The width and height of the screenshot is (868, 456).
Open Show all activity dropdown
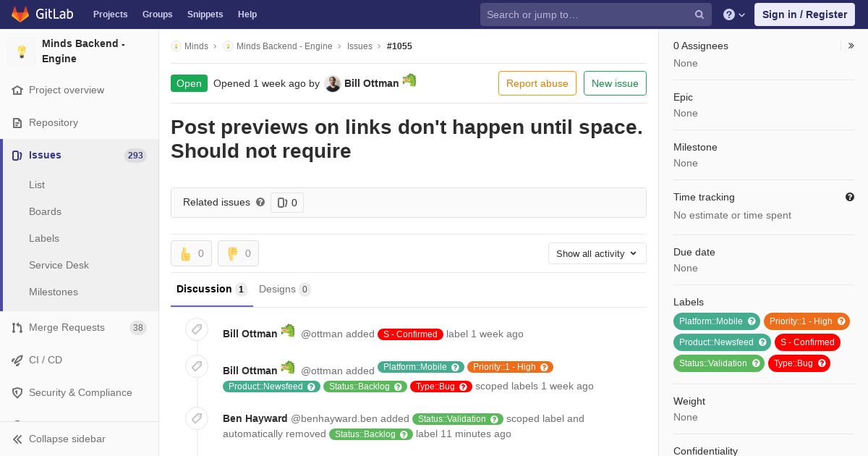597,253
